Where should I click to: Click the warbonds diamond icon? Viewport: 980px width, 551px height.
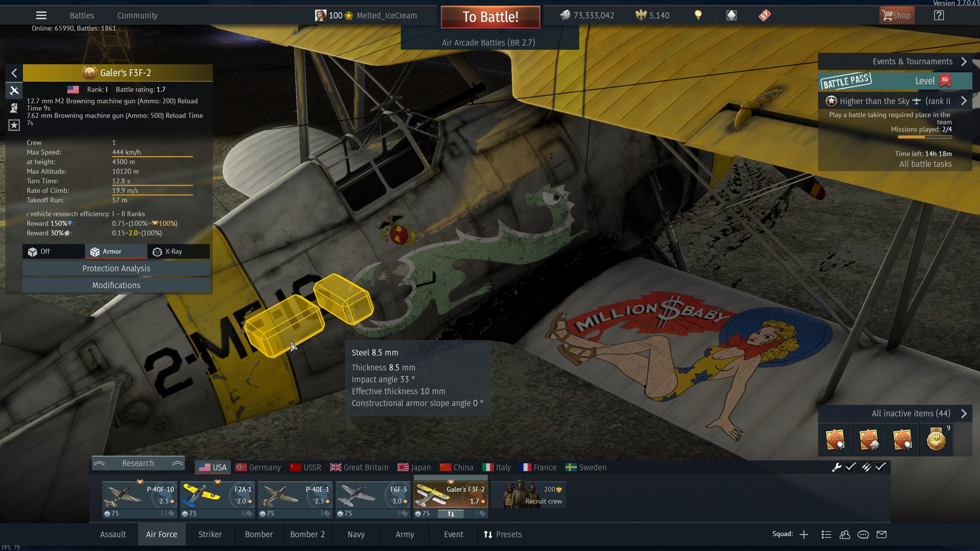(731, 15)
